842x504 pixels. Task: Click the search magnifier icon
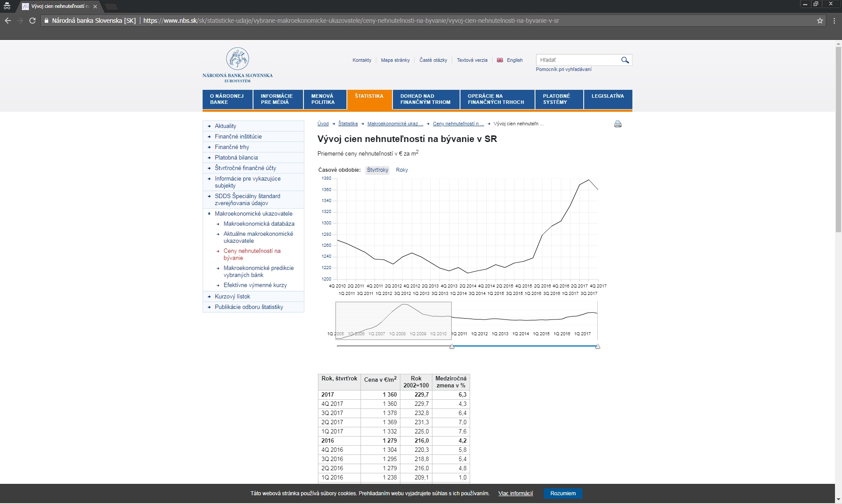click(x=625, y=60)
